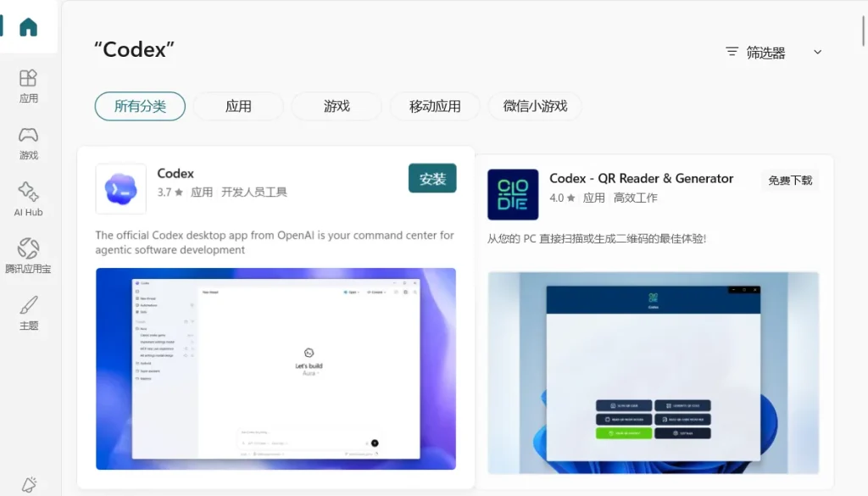Select the 微信小游戏 category tab
The height and width of the screenshot is (496, 868).
click(535, 106)
